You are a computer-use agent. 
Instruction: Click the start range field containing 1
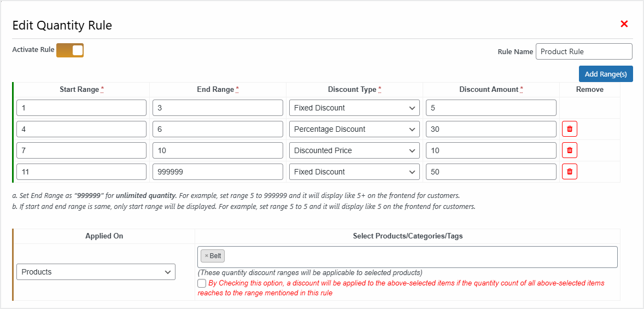pos(81,108)
